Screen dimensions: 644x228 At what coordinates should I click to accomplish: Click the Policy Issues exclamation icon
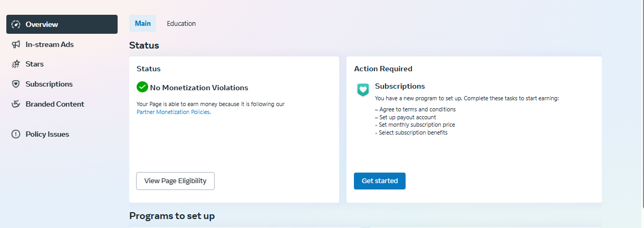click(x=16, y=134)
